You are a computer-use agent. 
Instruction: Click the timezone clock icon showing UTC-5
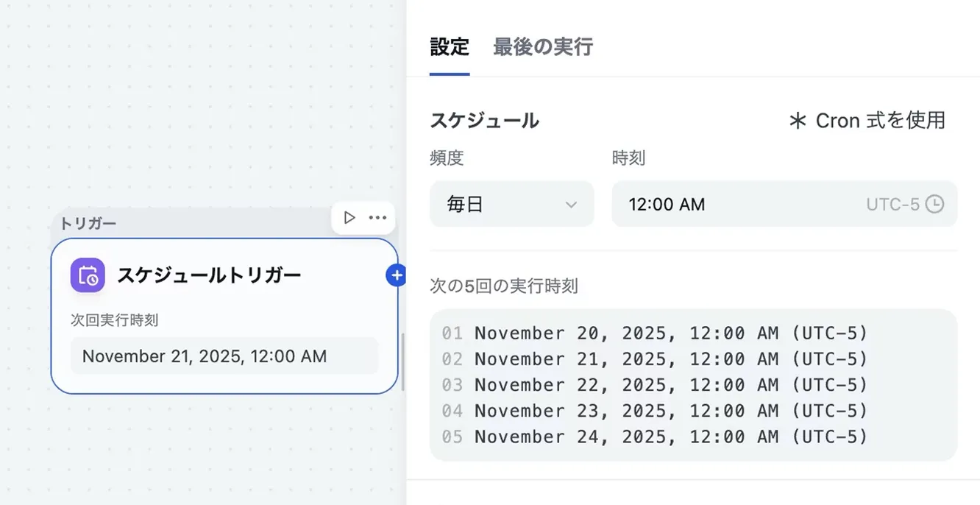(x=933, y=204)
